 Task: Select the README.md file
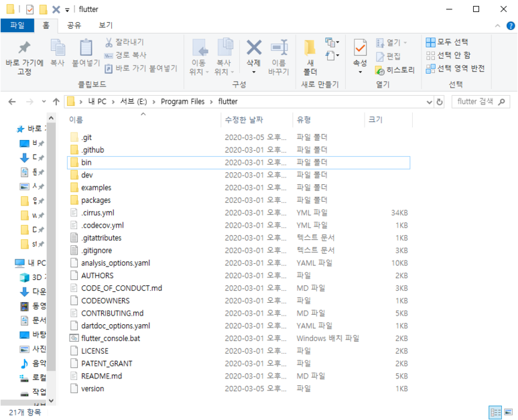[x=239, y=376]
